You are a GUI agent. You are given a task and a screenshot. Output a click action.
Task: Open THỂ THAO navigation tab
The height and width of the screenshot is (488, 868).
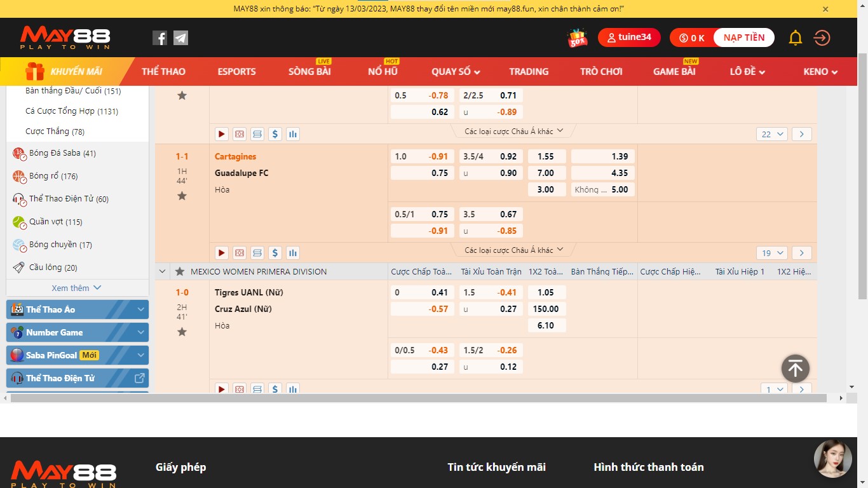pyautogui.click(x=163, y=72)
